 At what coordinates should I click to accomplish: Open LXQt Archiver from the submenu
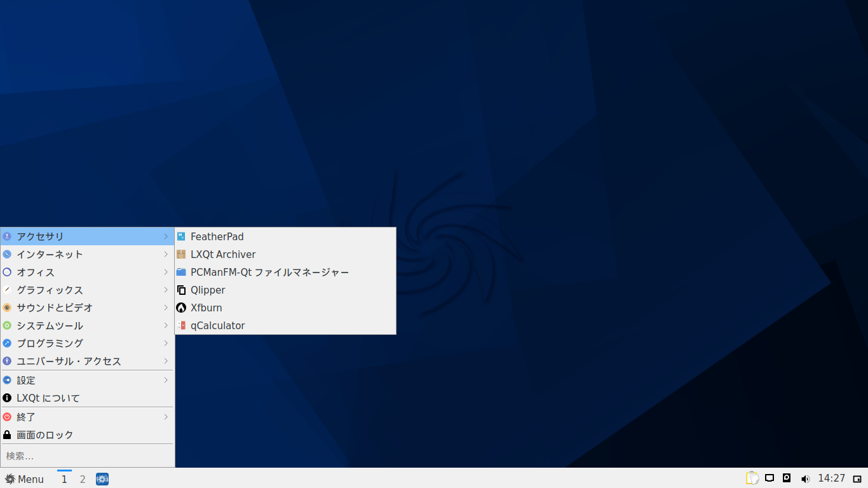pyautogui.click(x=285, y=254)
